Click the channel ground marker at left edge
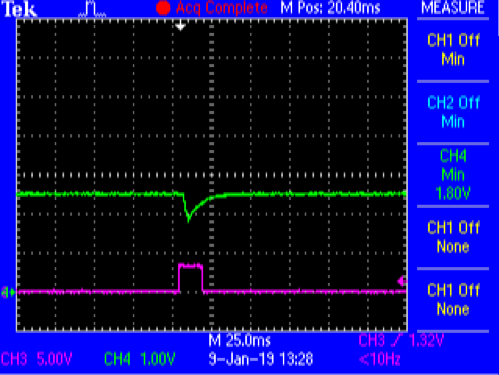The width and height of the screenshot is (499, 375). coord(9,292)
